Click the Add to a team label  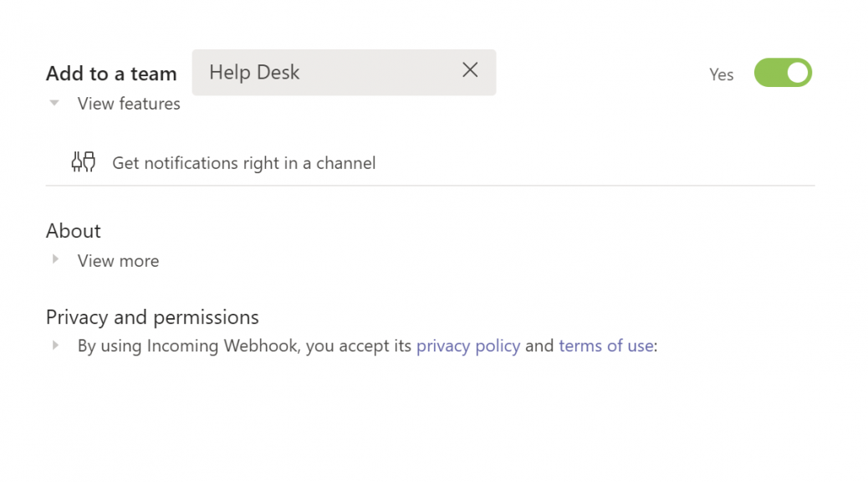[x=111, y=74]
